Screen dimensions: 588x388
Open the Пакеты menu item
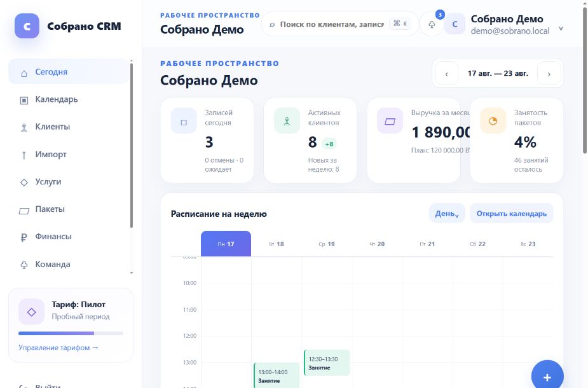tap(69, 209)
